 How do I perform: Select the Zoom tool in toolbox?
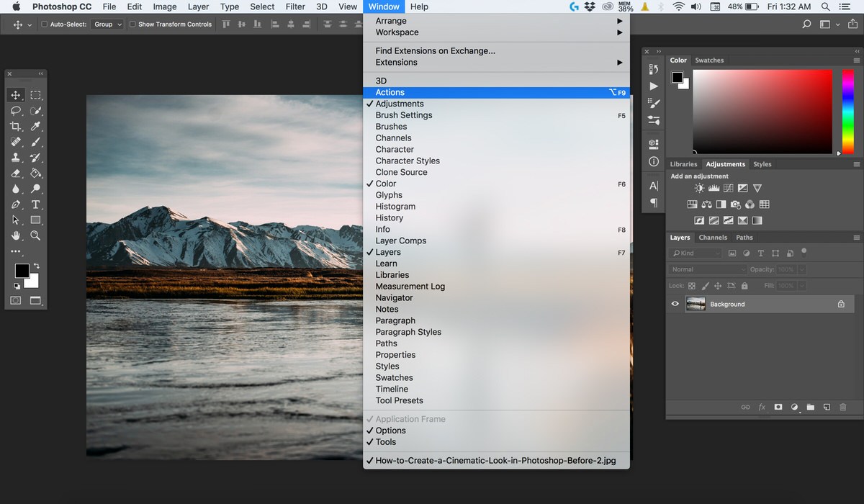35,235
